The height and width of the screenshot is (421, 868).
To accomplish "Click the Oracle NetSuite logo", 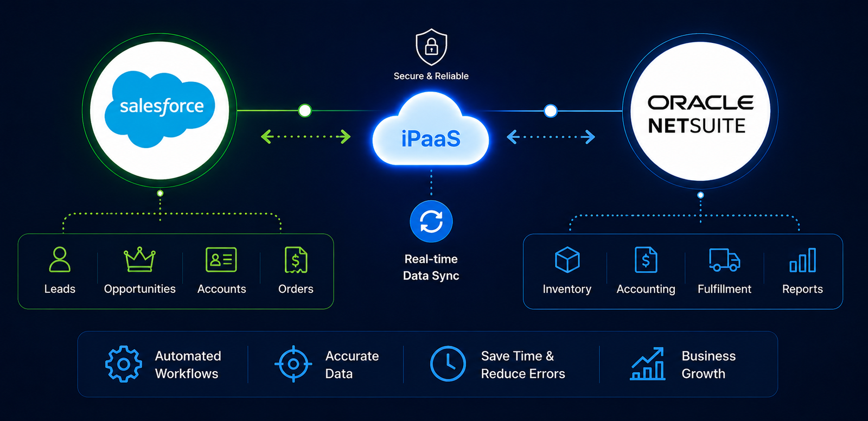I will (700, 114).
